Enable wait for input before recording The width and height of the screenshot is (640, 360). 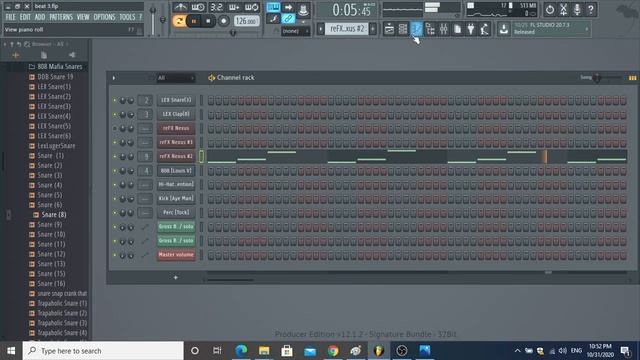(198, 7)
